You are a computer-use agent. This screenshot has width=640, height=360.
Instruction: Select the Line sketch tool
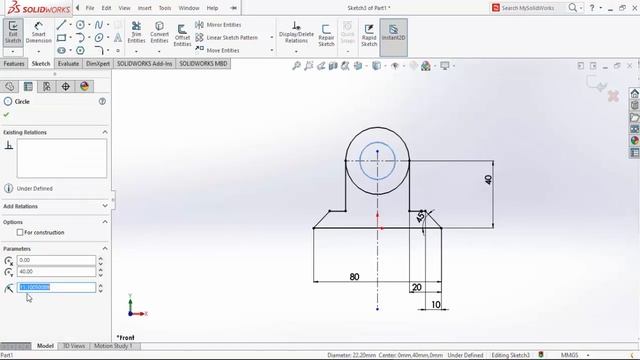click(x=61, y=25)
